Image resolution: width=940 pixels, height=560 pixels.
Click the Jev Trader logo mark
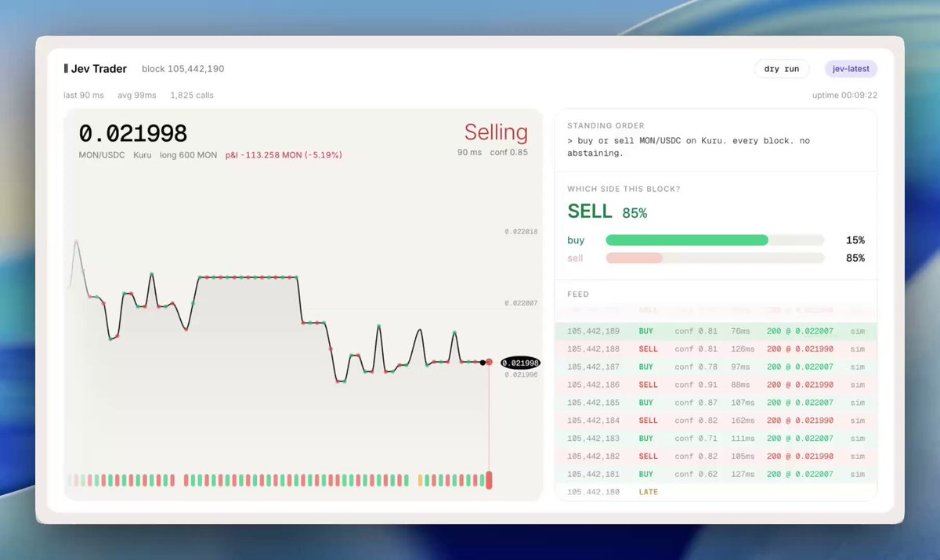click(x=66, y=69)
